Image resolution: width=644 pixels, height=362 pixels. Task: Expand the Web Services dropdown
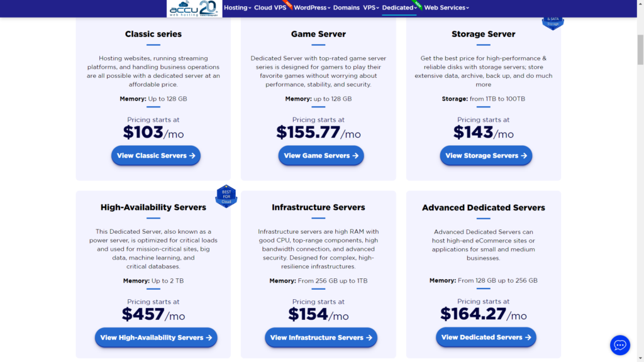point(445,8)
